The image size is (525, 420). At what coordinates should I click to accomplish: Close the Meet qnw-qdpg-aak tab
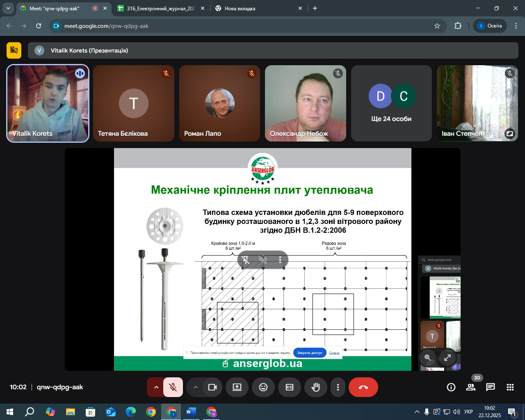tap(105, 8)
